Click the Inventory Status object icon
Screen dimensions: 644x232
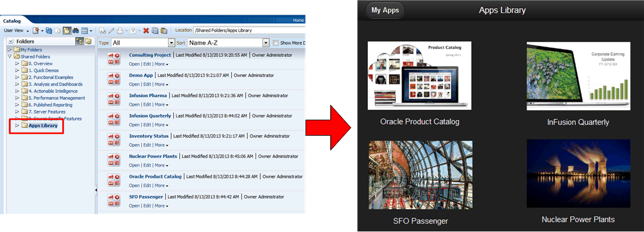point(114,139)
